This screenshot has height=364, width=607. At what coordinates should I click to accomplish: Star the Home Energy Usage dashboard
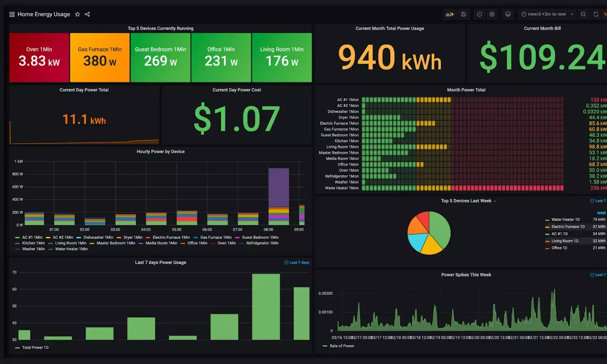click(x=77, y=14)
